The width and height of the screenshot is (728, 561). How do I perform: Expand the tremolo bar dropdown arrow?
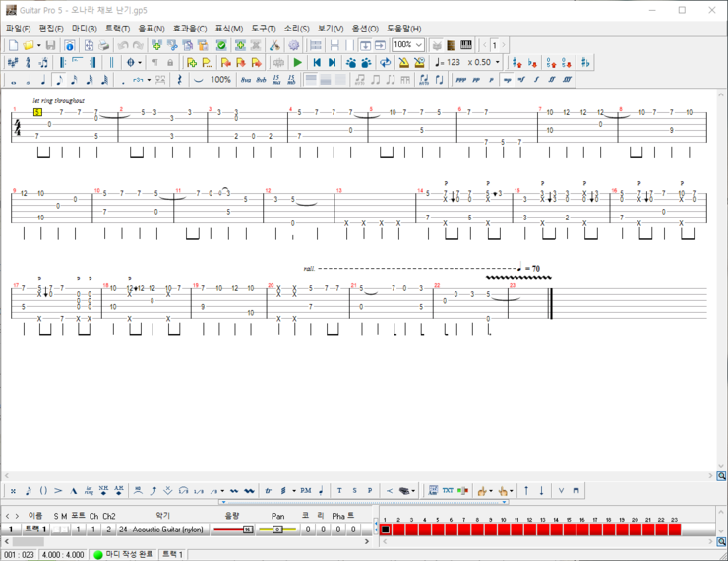[413, 491]
